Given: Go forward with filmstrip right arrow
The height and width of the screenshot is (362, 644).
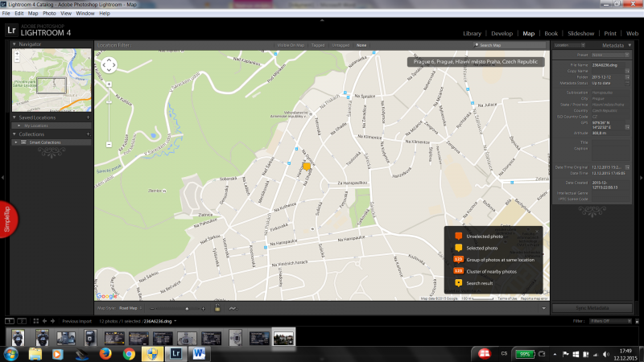Looking at the screenshot, I should click(52, 321).
